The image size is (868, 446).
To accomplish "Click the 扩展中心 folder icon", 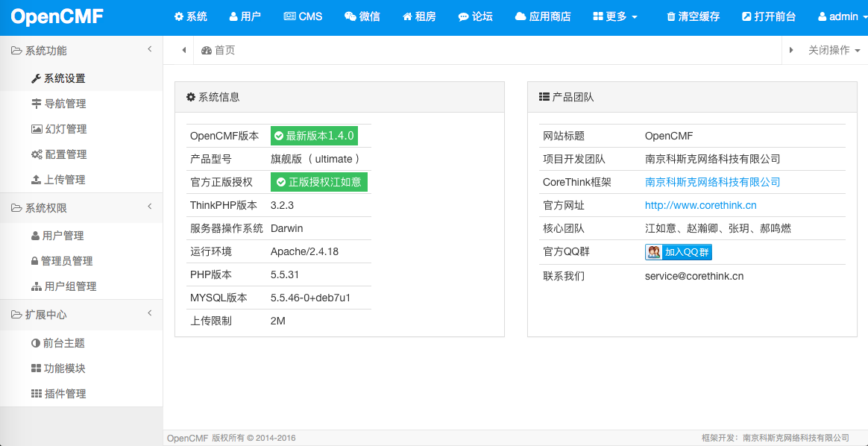I will point(16,315).
